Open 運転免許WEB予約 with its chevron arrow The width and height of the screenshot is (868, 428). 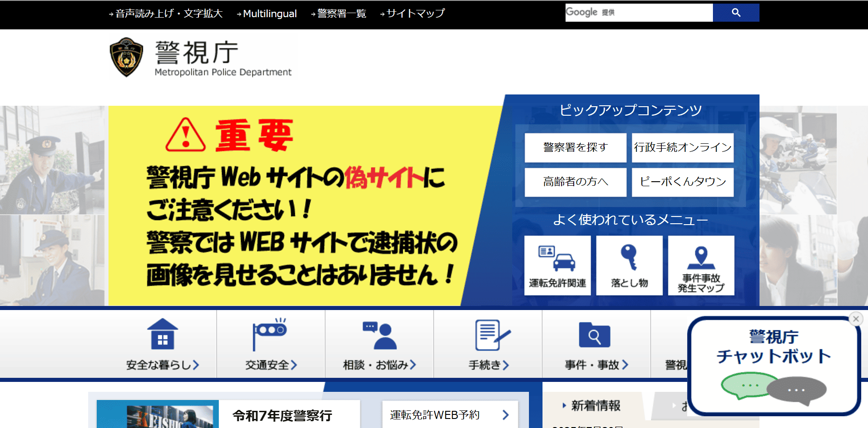point(505,414)
